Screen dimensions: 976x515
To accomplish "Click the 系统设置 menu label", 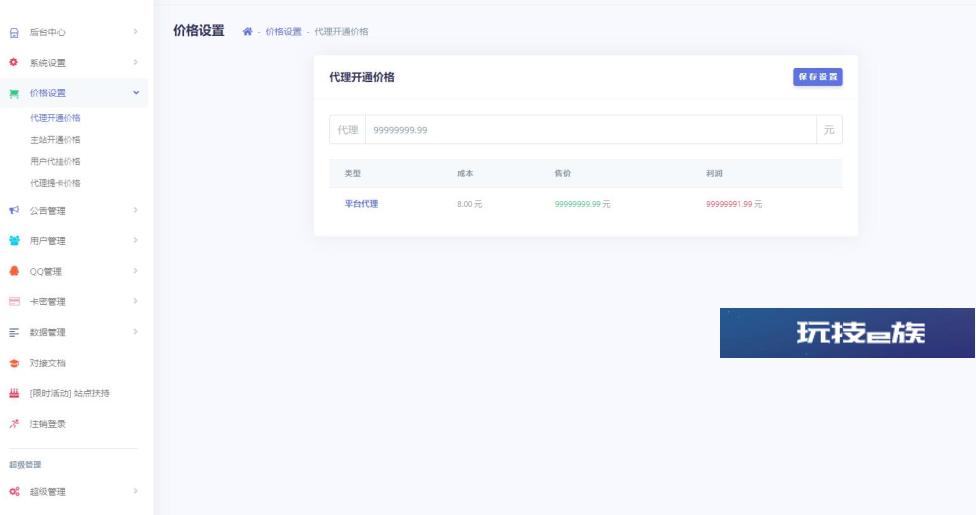I will [x=47, y=63].
